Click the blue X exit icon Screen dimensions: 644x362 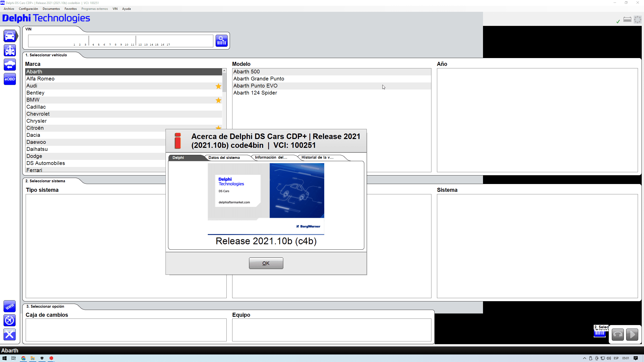coord(10,335)
